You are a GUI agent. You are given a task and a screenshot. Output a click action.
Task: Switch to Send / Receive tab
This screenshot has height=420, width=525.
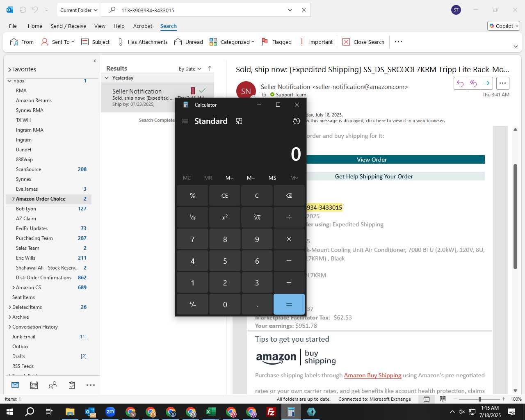(x=68, y=26)
